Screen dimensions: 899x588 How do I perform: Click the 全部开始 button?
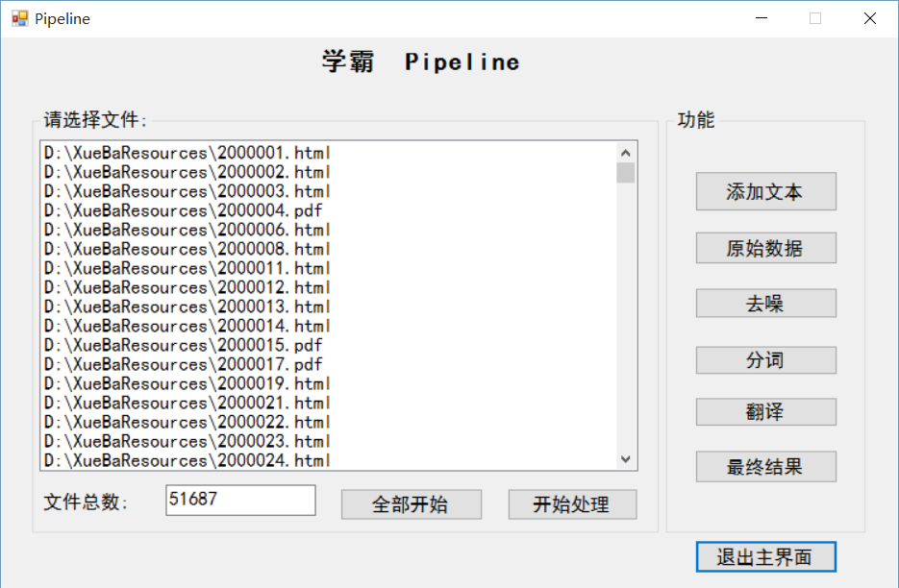click(x=412, y=504)
